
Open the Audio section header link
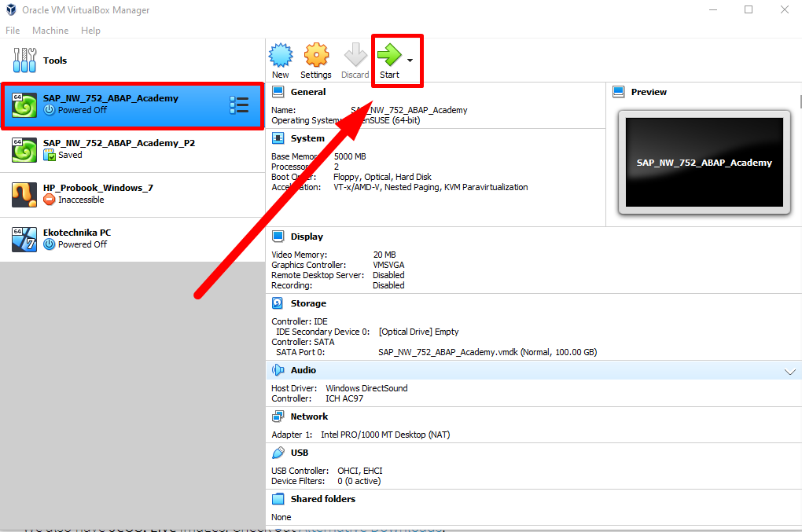(304, 370)
